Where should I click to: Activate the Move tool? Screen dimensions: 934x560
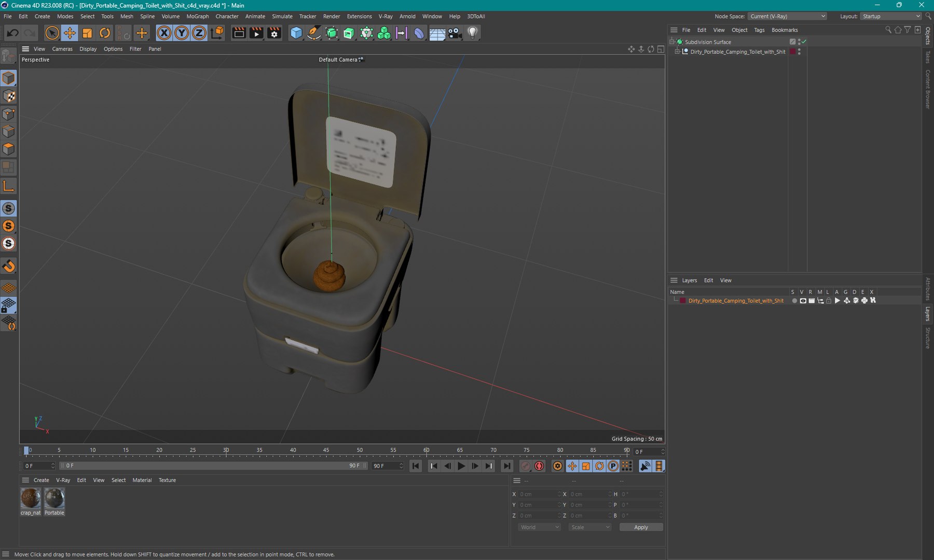pos(70,33)
